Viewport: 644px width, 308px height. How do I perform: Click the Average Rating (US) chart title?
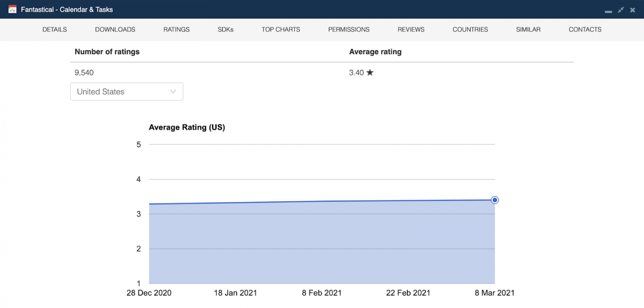pos(187,127)
